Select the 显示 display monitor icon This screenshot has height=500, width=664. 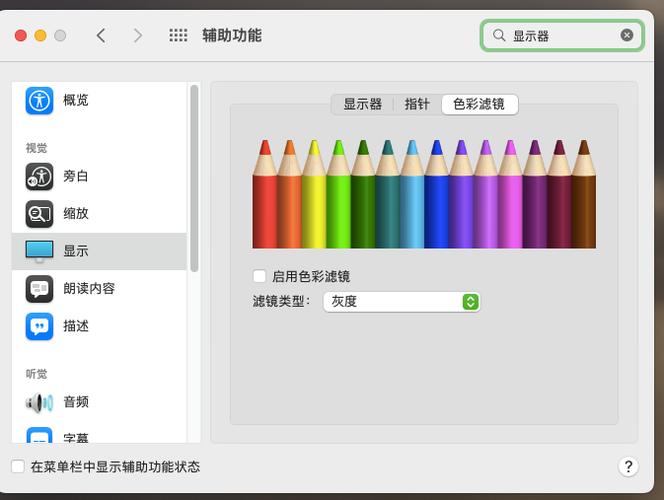39,251
